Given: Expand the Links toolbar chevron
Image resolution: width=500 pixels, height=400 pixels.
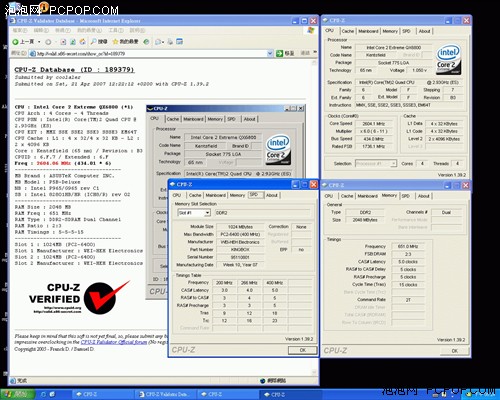Looking at the screenshot, I should 315,53.
